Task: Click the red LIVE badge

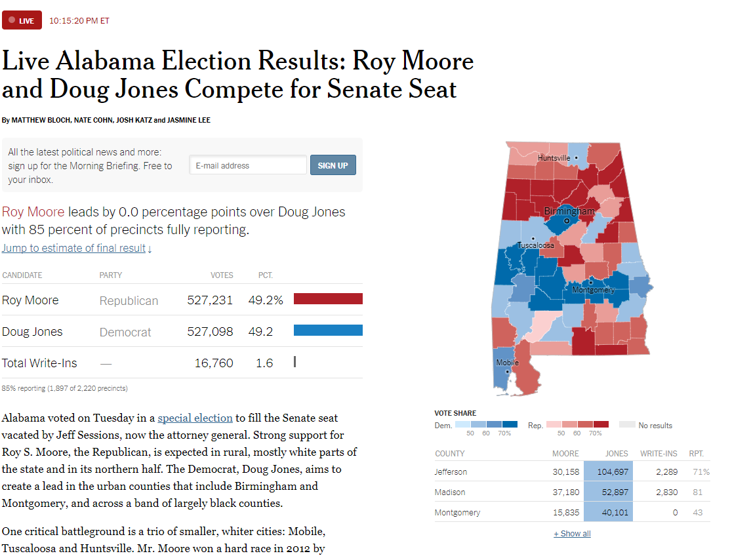Action: (x=22, y=20)
